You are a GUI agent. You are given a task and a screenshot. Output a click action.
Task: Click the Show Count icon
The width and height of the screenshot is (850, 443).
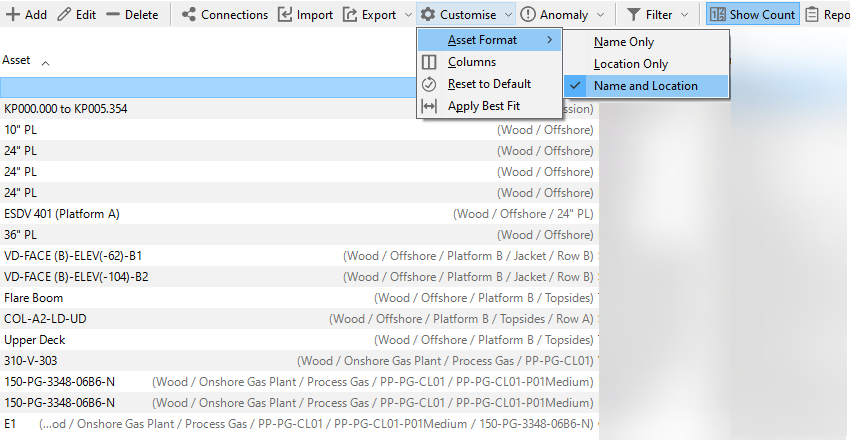coord(717,15)
